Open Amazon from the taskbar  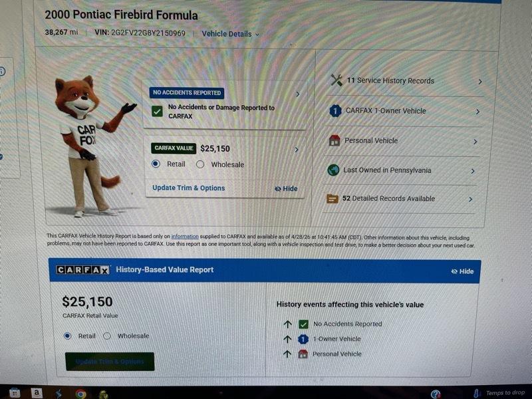37,393
